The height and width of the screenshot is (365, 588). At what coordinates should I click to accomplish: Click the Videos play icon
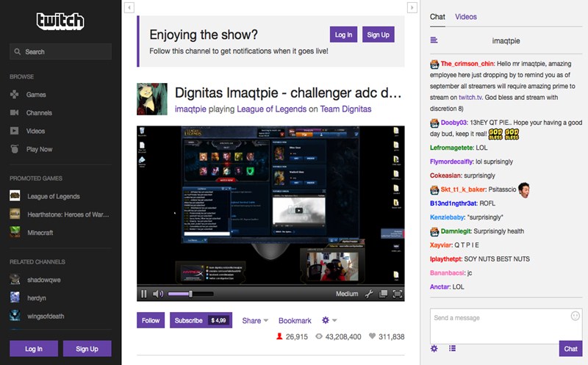(14, 131)
